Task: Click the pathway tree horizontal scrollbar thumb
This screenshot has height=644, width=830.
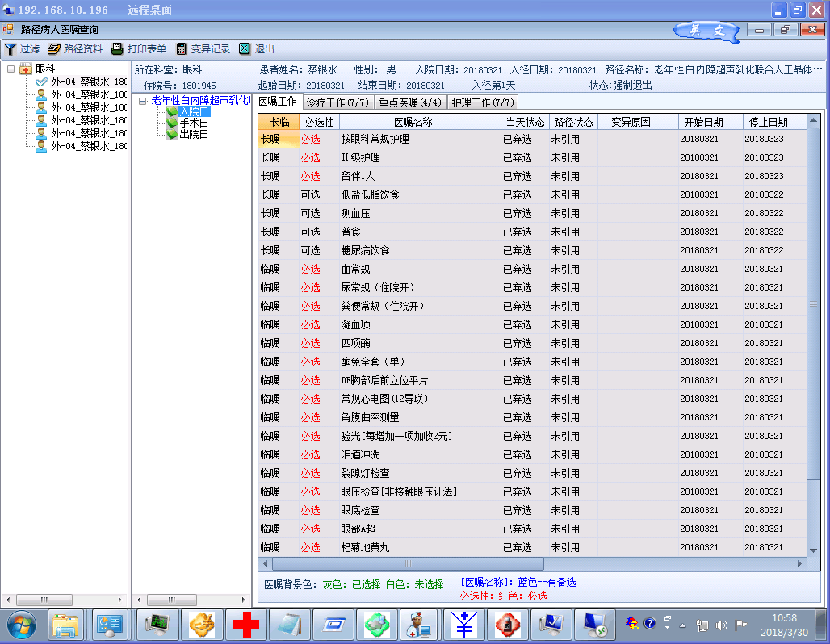Action: (172, 600)
